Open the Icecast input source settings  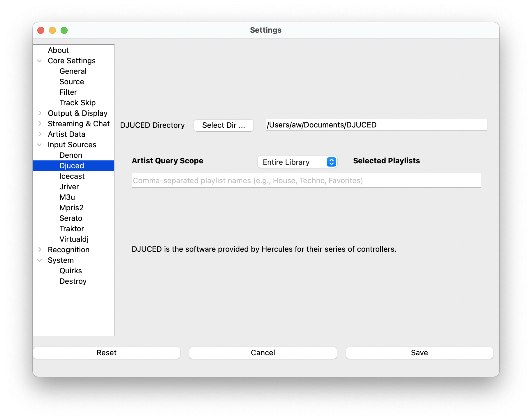(72, 176)
